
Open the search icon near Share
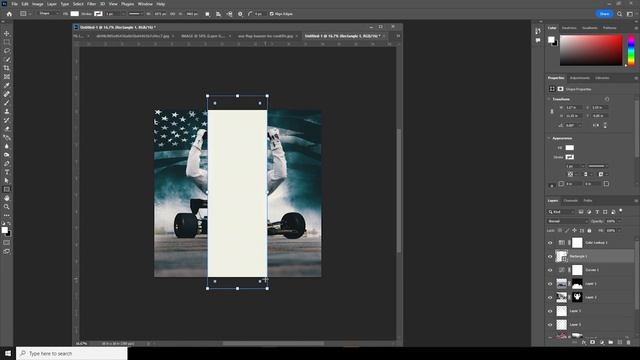tap(620, 14)
